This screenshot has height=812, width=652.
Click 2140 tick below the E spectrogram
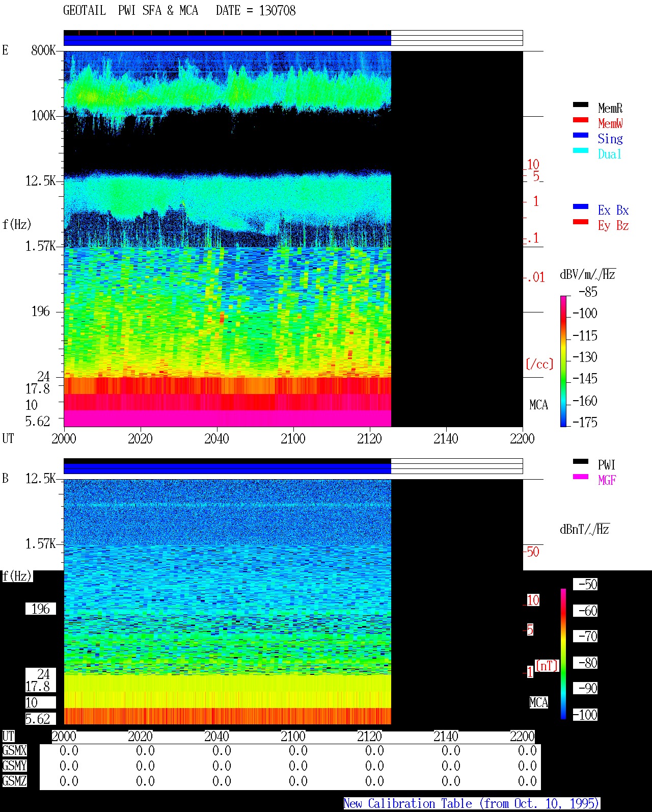click(446, 438)
